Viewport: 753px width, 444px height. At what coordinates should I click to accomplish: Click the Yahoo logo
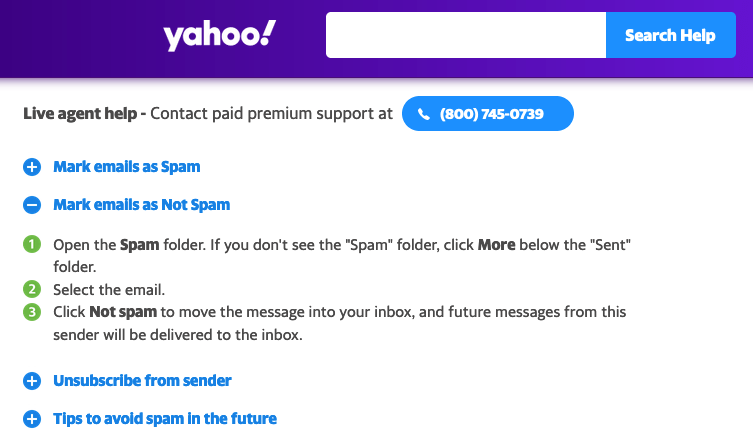(x=219, y=36)
